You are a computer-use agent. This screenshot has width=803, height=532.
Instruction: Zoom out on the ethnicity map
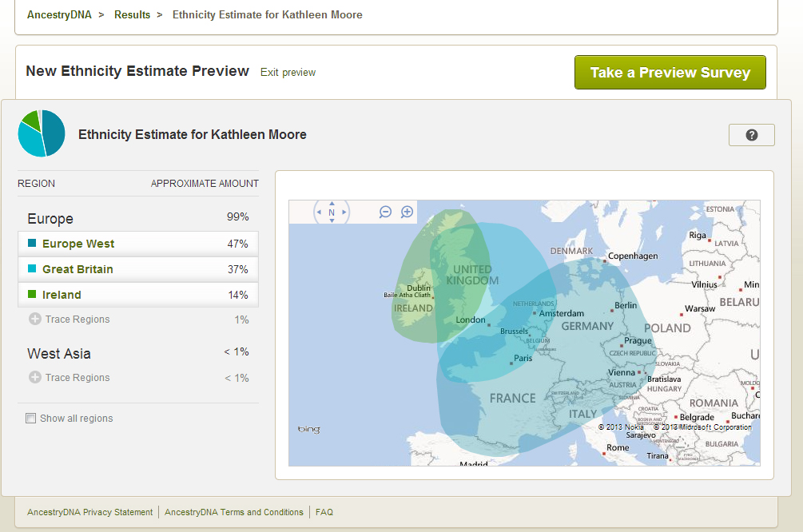[x=385, y=212]
